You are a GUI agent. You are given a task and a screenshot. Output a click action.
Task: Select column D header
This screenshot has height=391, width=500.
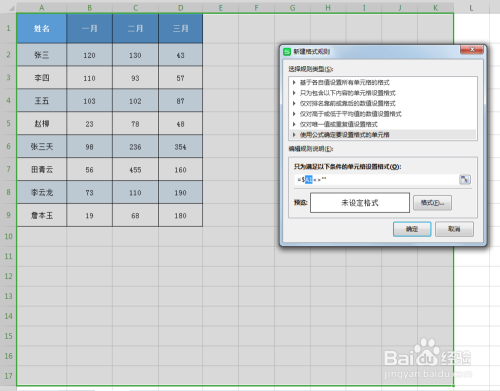click(181, 8)
